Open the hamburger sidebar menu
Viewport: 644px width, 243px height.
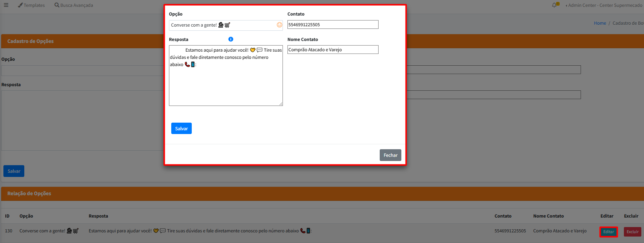point(6,5)
